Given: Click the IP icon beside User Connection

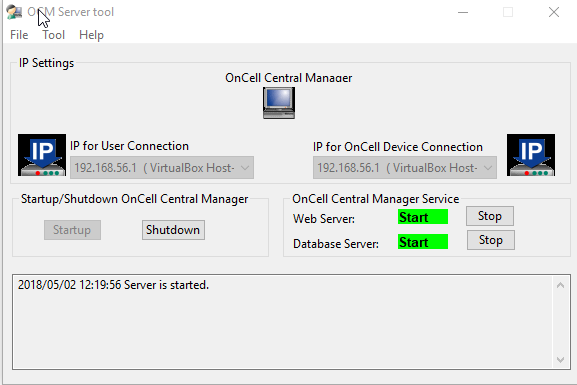Looking at the screenshot, I should pyautogui.click(x=42, y=155).
